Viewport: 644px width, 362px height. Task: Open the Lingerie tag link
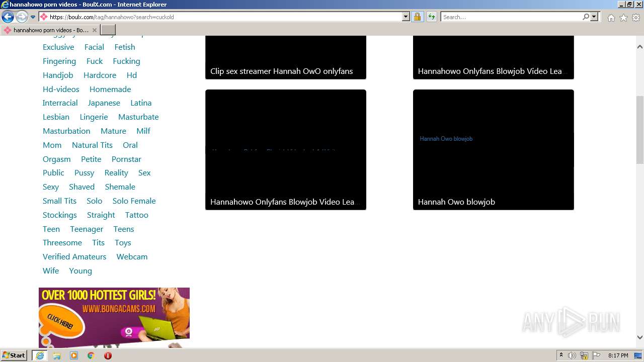[94, 117]
